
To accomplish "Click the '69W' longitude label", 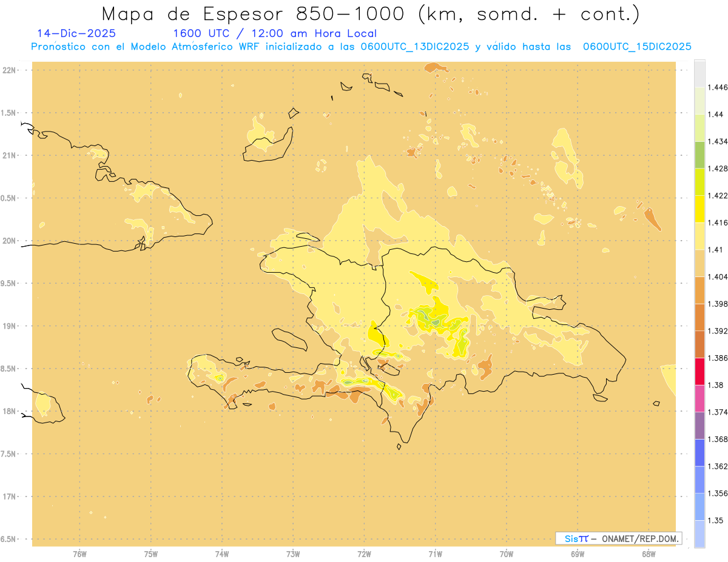I will pos(578,554).
